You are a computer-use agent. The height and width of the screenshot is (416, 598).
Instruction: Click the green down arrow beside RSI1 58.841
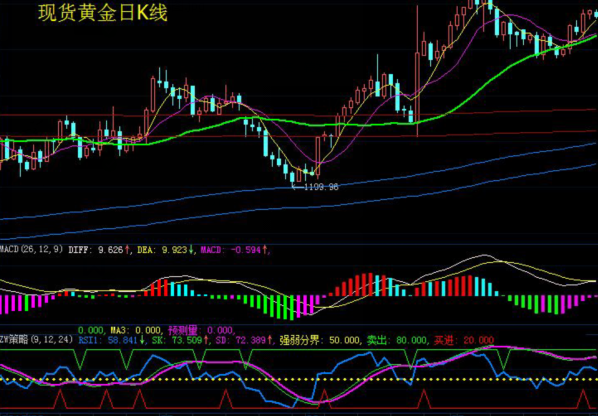(x=142, y=340)
